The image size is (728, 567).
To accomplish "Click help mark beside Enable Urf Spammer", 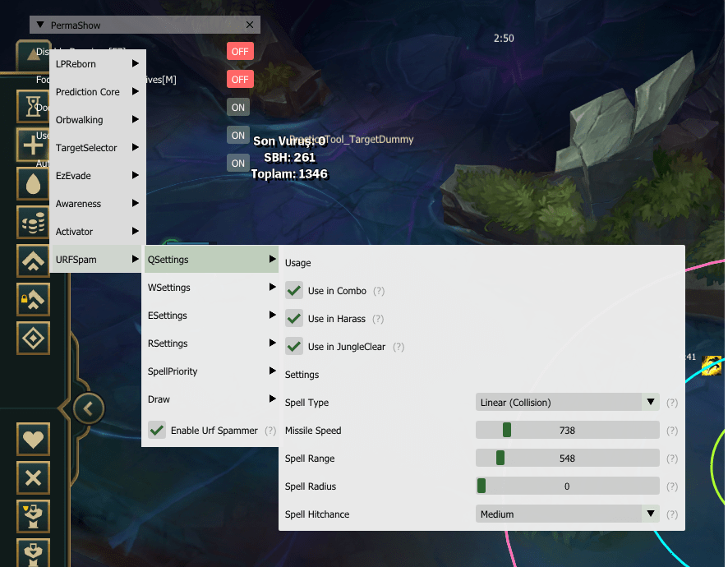I will click(x=270, y=431).
